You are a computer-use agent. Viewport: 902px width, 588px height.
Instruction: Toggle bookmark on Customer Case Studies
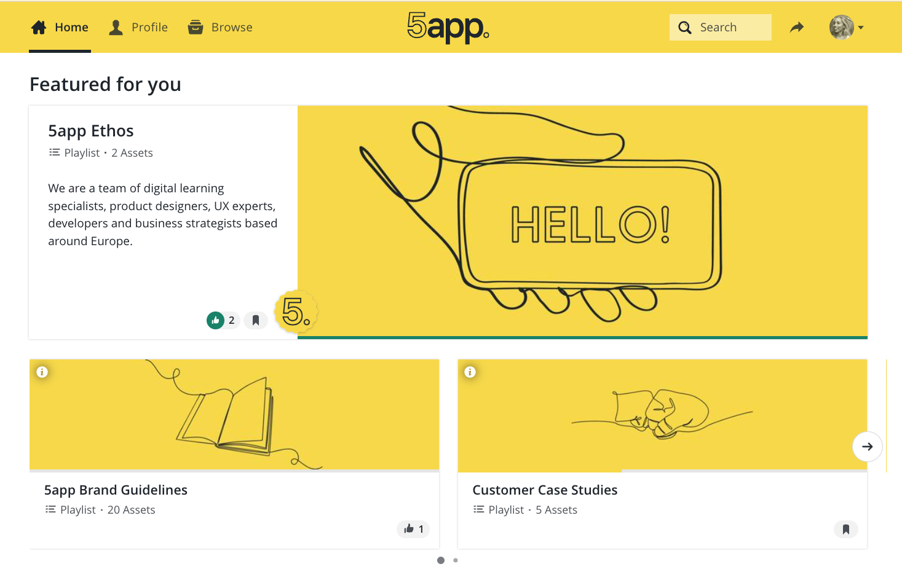[x=846, y=529]
